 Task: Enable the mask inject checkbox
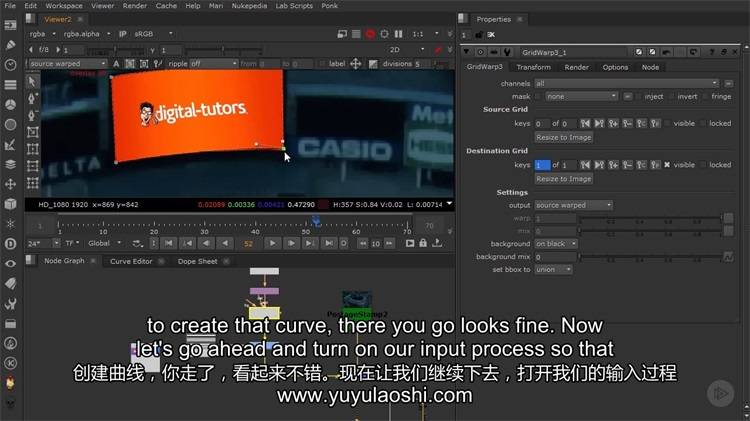point(638,97)
